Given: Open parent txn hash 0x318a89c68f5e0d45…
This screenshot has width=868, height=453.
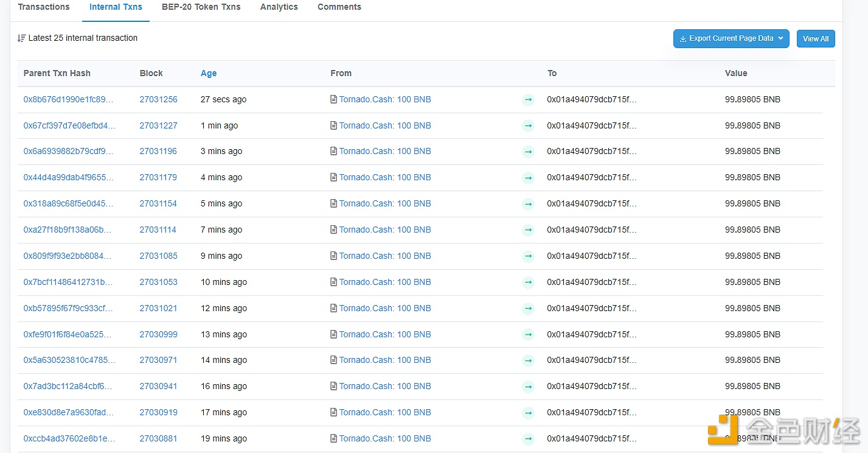Looking at the screenshot, I should 68,203.
